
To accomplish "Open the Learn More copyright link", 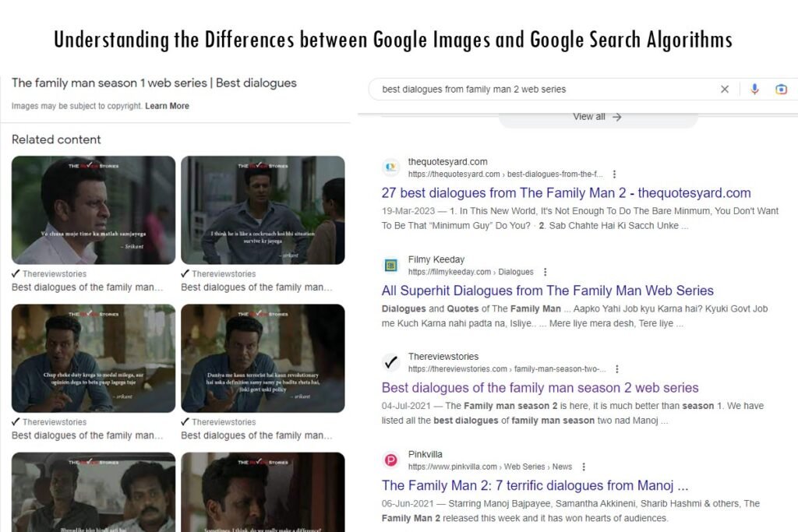I will click(168, 105).
